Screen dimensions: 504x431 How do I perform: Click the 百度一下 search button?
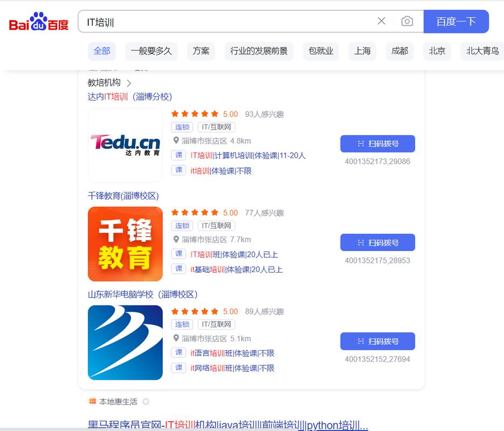pyautogui.click(x=456, y=22)
